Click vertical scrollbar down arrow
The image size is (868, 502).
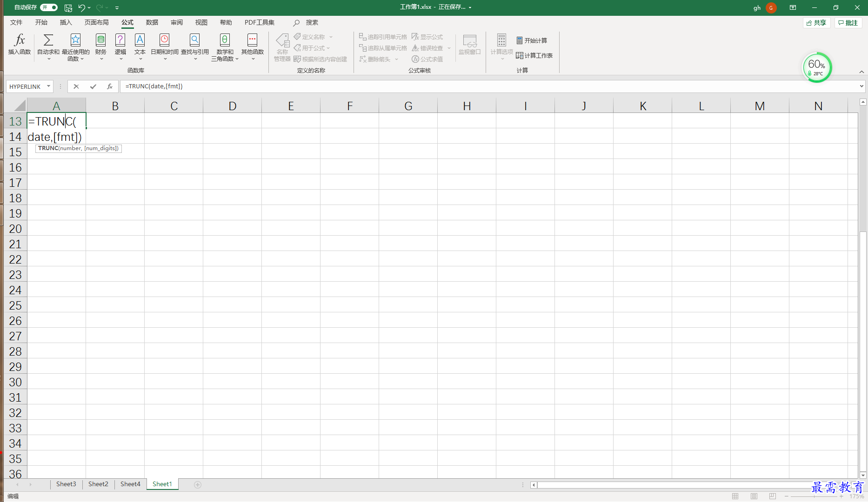pos(863,475)
